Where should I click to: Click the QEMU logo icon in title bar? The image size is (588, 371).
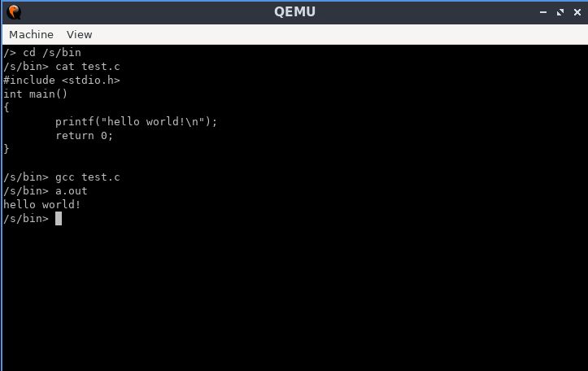pos(14,12)
